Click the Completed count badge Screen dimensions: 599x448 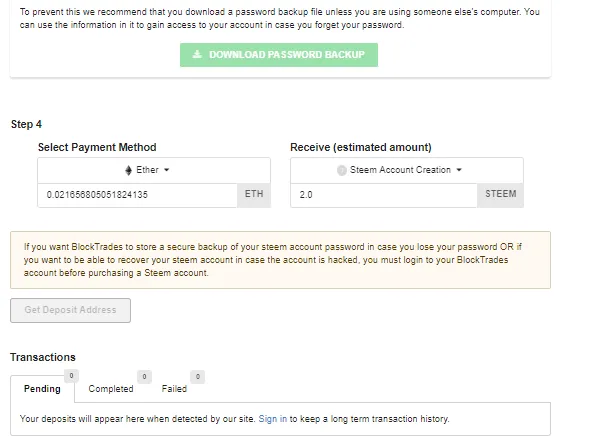coord(144,377)
